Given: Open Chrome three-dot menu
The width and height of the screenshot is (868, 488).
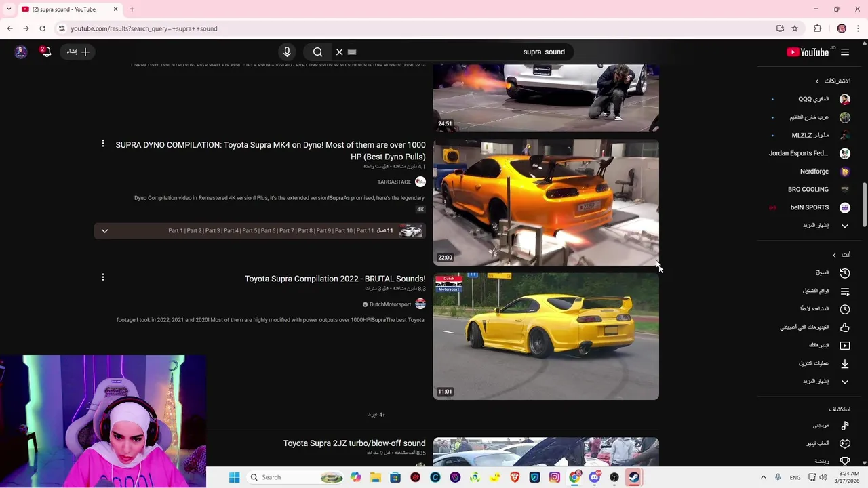Looking at the screenshot, I should point(859,28).
